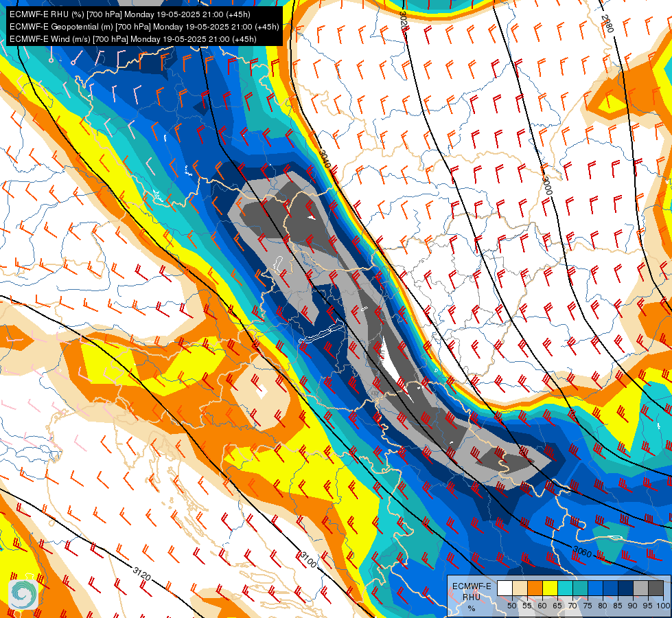Click the 3000 geopotential contour label

point(547,185)
